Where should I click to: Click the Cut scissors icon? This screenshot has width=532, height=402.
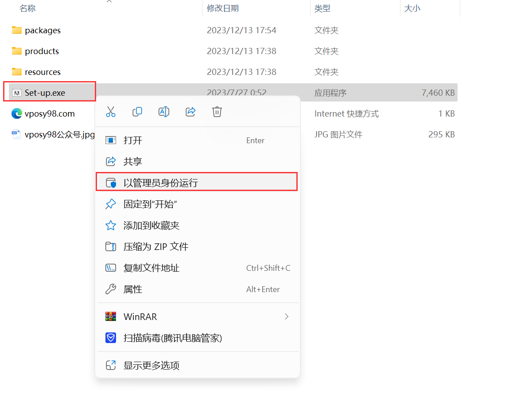[x=111, y=112]
